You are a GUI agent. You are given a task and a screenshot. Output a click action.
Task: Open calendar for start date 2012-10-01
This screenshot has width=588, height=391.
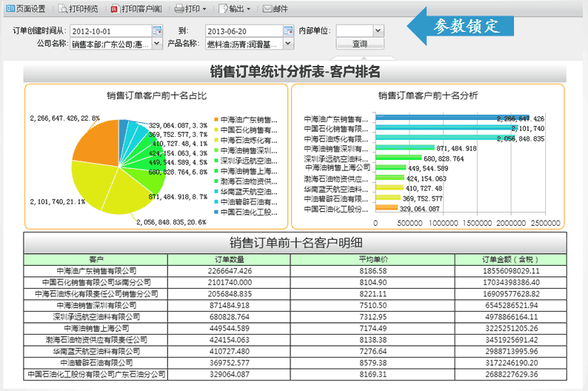pyautogui.click(x=157, y=31)
